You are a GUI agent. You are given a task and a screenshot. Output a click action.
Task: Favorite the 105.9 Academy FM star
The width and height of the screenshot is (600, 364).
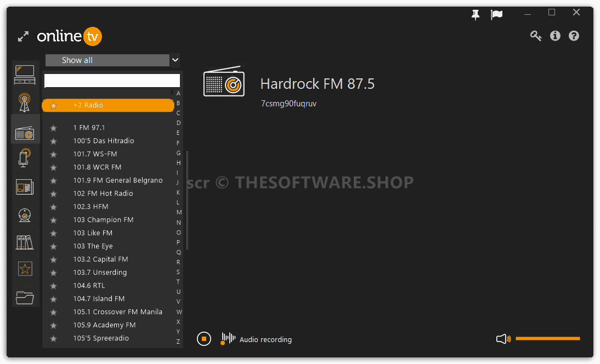click(x=54, y=326)
